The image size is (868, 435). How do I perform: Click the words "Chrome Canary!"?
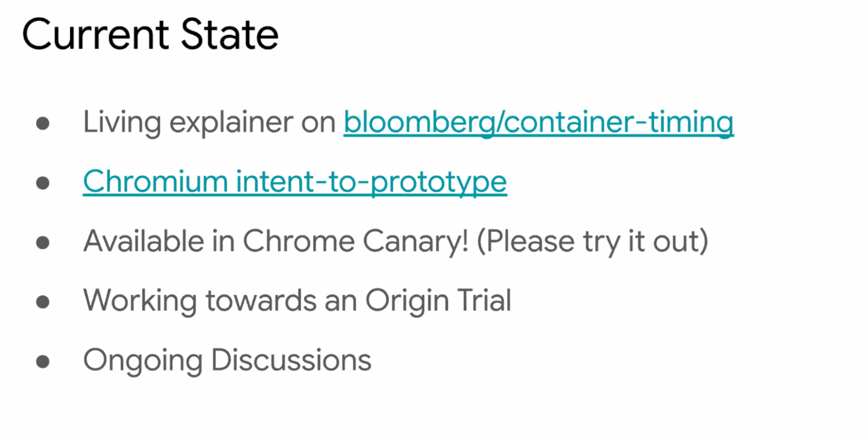point(355,241)
